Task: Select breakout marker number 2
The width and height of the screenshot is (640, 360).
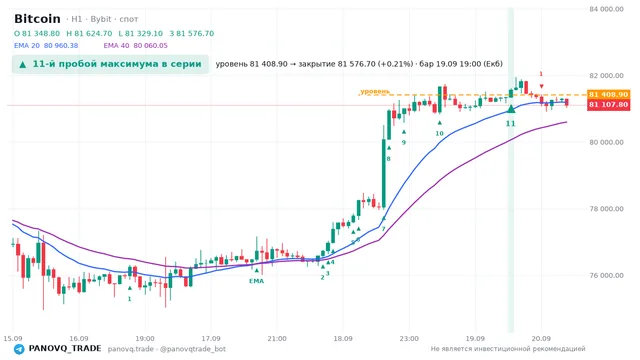Action: tap(322, 278)
